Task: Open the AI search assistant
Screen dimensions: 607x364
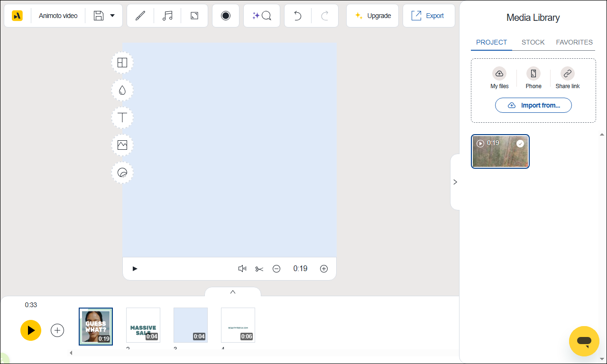Action: tap(262, 16)
